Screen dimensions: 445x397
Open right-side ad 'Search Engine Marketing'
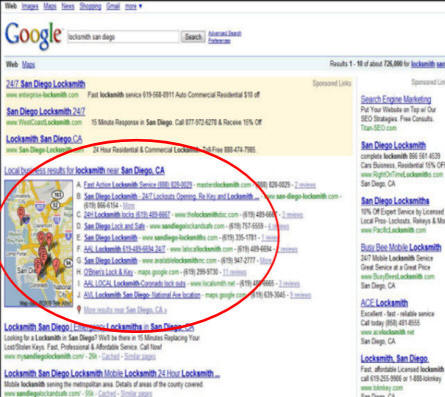tap(396, 99)
